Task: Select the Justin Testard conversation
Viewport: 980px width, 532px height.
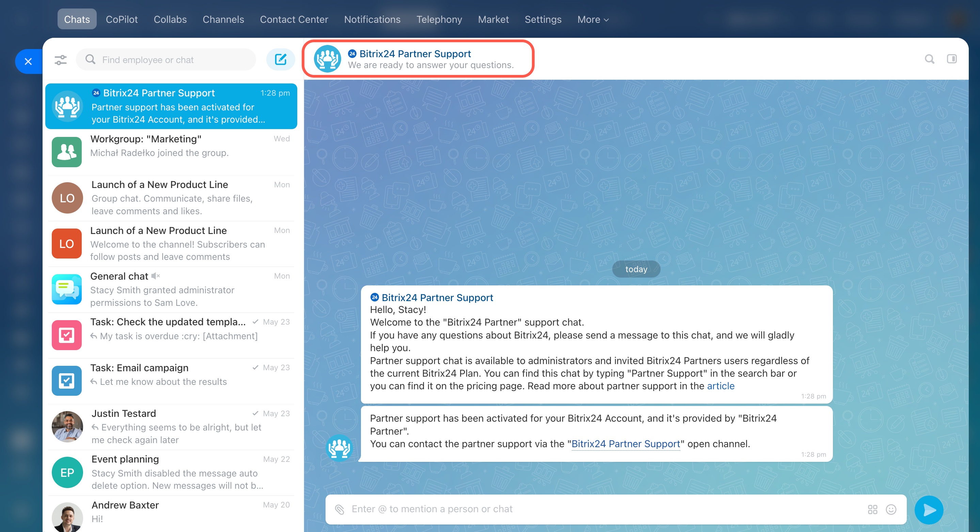Action: tap(171, 427)
